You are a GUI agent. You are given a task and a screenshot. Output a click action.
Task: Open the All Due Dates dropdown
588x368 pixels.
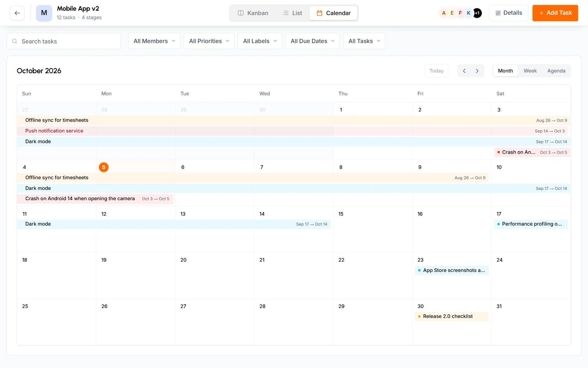(x=312, y=41)
